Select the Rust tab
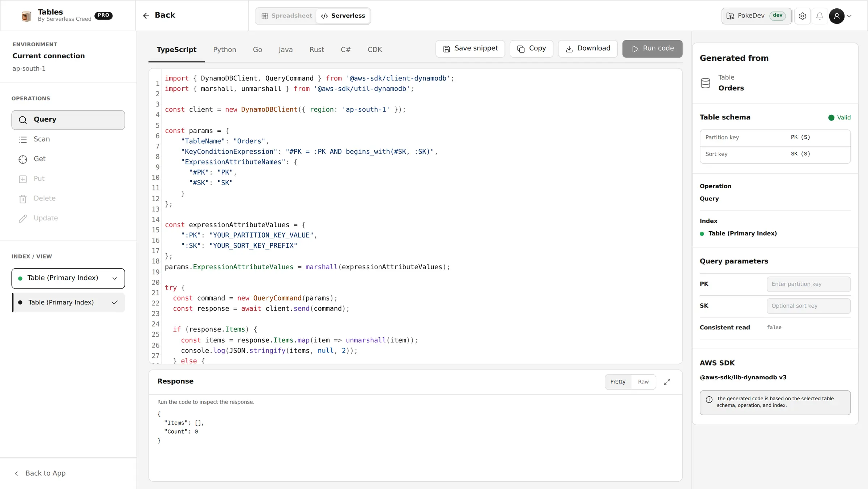This screenshot has width=868, height=489. point(317,50)
